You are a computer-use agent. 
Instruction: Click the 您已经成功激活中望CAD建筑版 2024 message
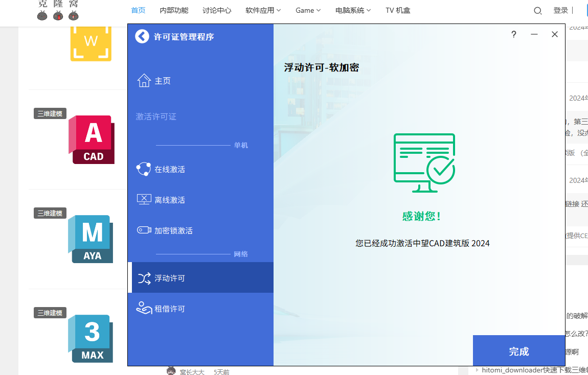(x=423, y=243)
